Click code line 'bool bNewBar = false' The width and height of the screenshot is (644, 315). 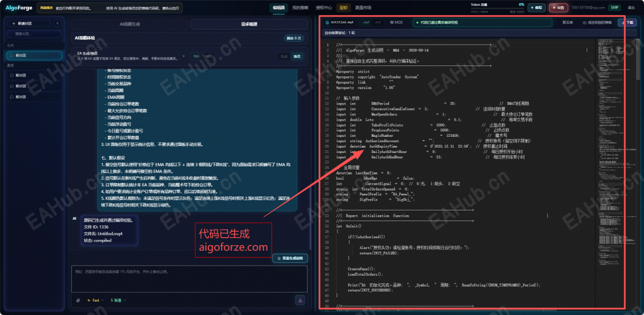[375, 178]
